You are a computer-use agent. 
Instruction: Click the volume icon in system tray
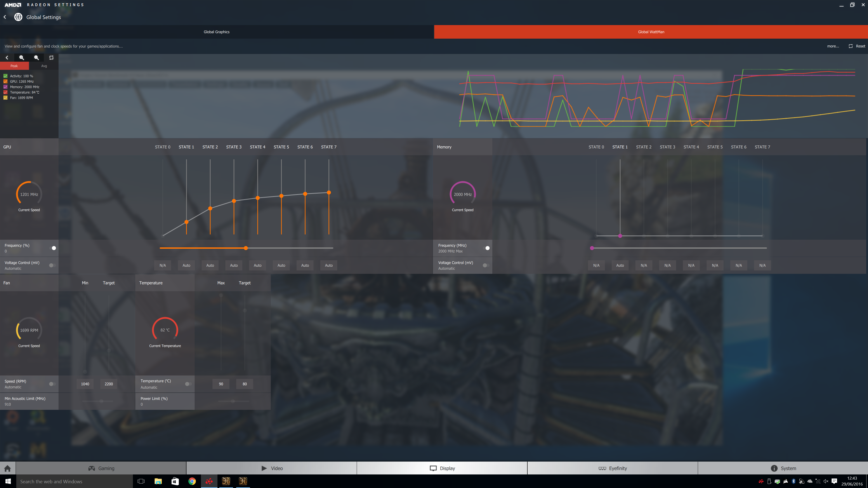(x=826, y=481)
